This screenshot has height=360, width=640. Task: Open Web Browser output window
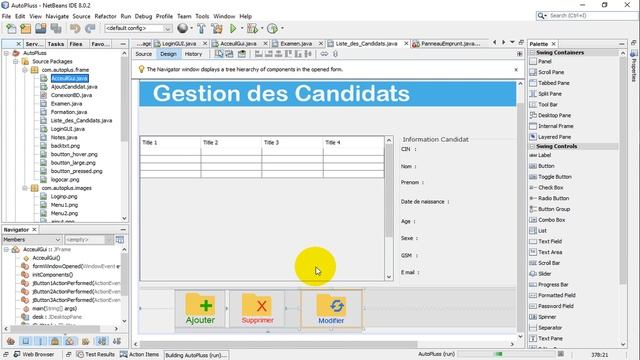point(34,354)
